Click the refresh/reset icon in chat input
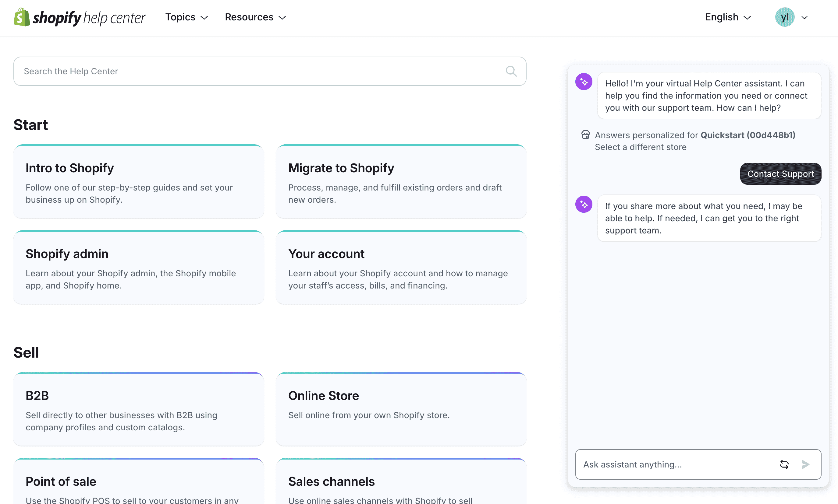This screenshot has height=504, width=838. click(784, 464)
